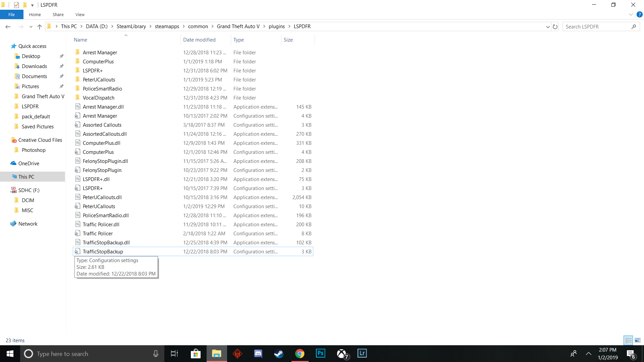This screenshot has height=362, width=644.
Task: Click the microphone icon in taskbar search
Action: [x=156, y=354]
